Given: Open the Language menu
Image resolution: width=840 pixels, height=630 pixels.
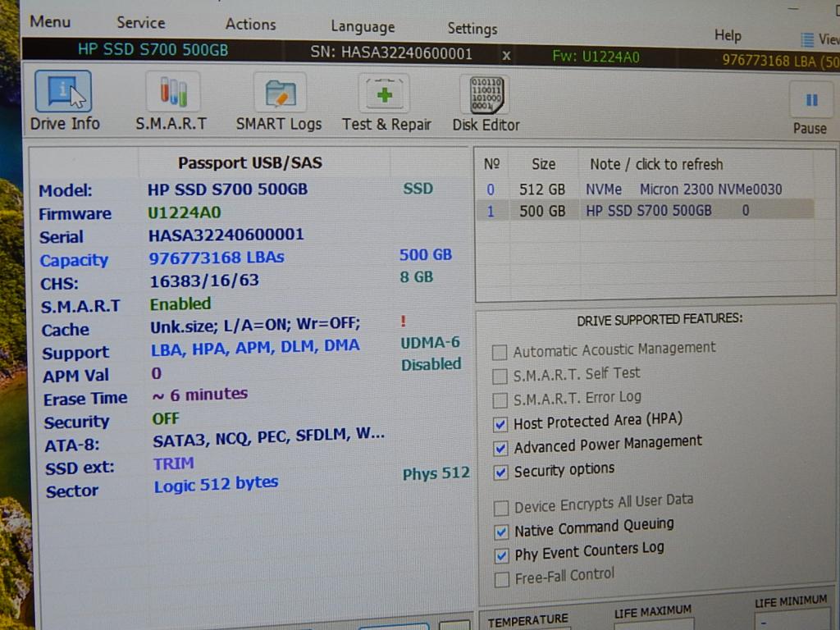Looking at the screenshot, I should [363, 26].
